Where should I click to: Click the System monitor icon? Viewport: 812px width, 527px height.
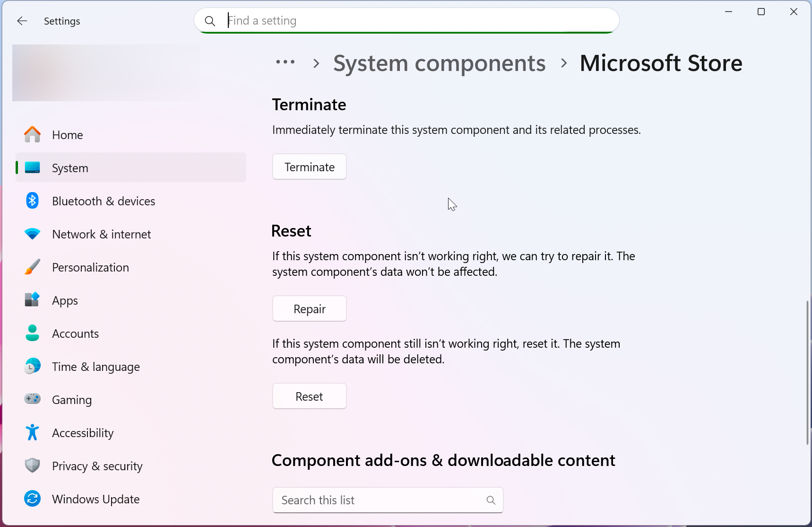coord(32,168)
